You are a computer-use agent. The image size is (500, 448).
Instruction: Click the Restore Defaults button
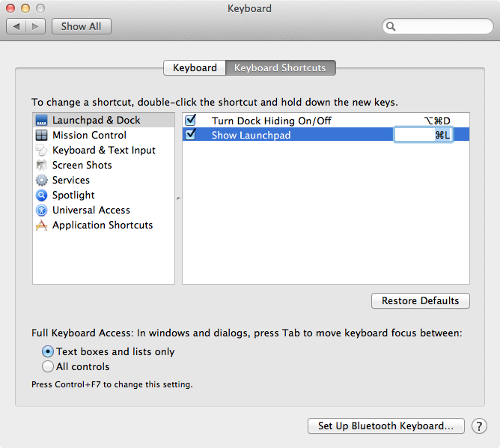tap(420, 300)
